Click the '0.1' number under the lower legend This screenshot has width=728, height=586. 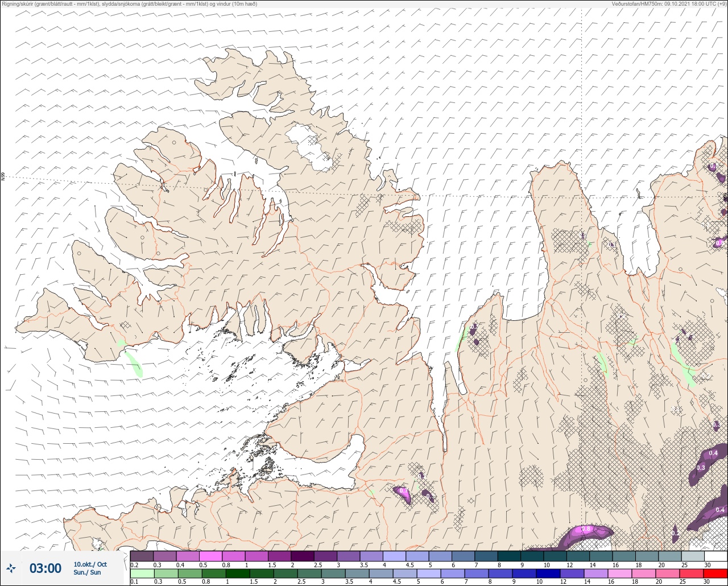[134, 581]
